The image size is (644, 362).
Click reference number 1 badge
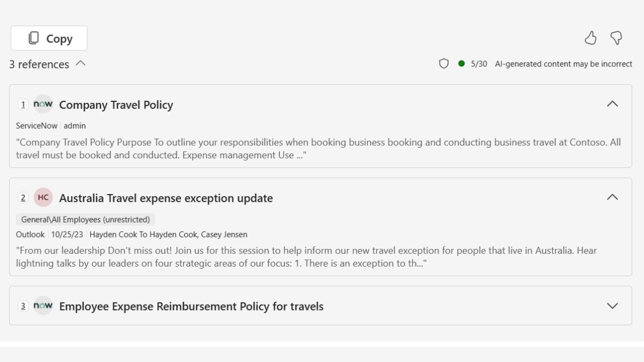point(23,105)
